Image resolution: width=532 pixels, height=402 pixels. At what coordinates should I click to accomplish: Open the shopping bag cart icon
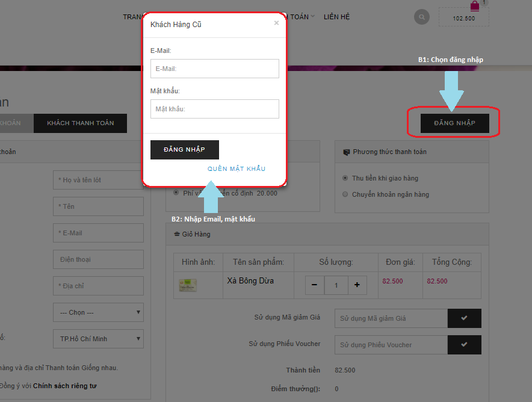[x=475, y=7]
